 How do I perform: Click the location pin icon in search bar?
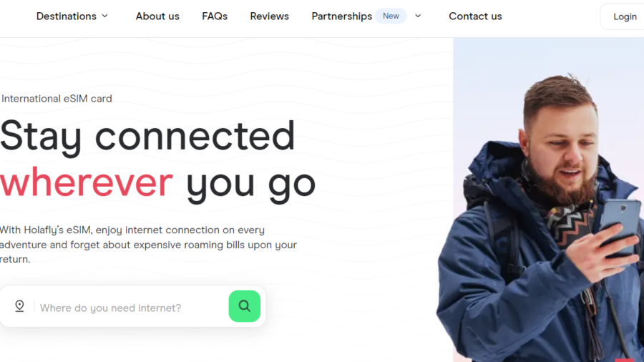[x=19, y=306]
